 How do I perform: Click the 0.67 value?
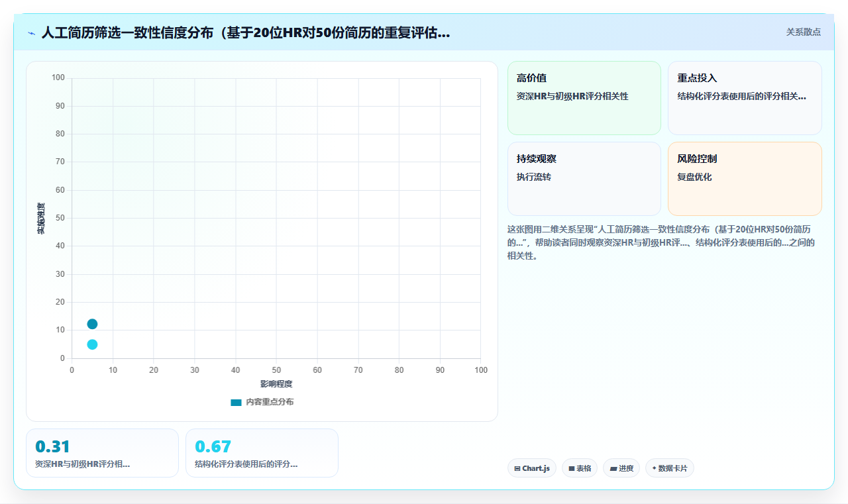point(213,446)
